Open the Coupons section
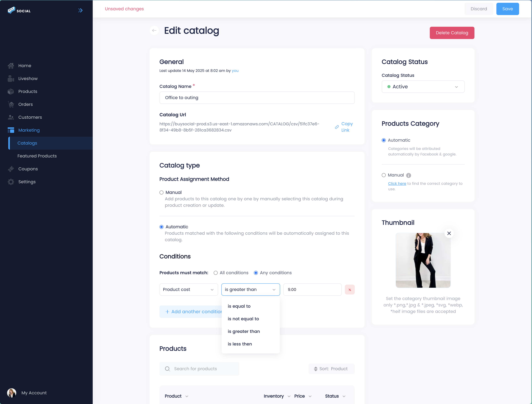 click(28, 169)
